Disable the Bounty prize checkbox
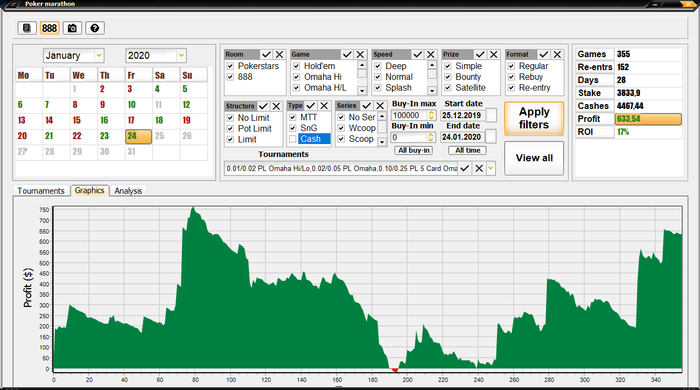Image resolution: width=700 pixels, height=390 pixels. pyautogui.click(x=448, y=77)
